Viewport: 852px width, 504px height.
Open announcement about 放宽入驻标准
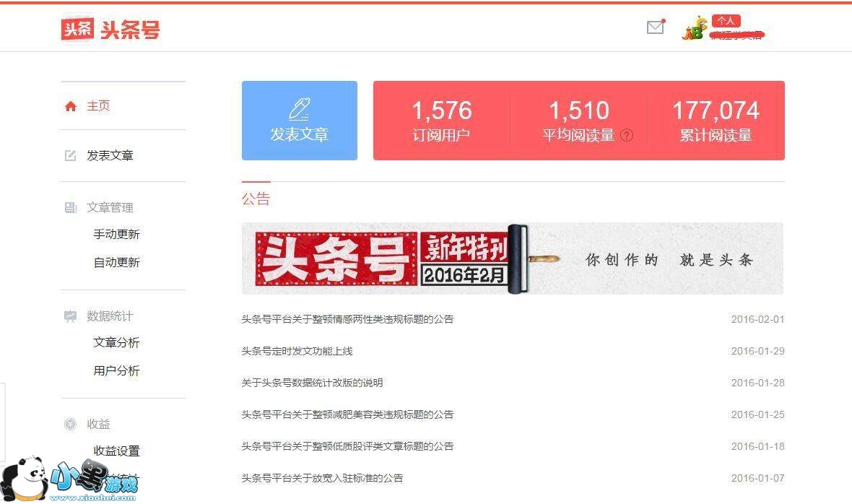pyautogui.click(x=322, y=478)
